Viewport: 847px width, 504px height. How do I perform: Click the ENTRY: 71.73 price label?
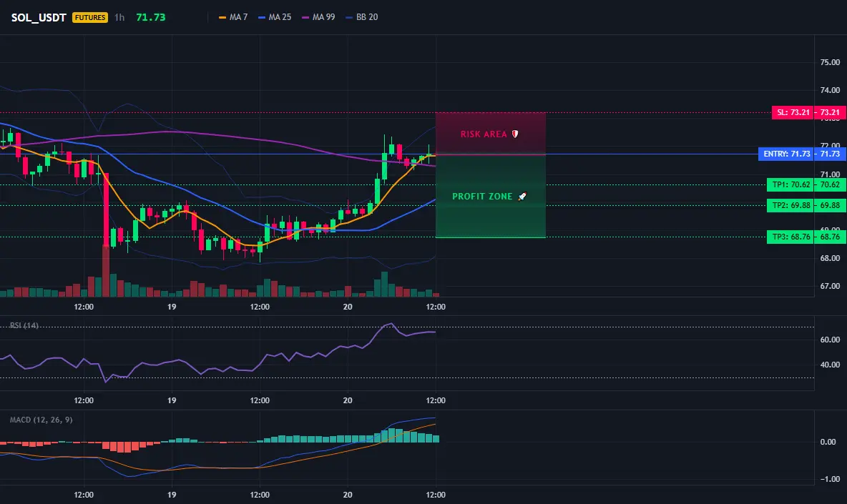click(786, 154)
